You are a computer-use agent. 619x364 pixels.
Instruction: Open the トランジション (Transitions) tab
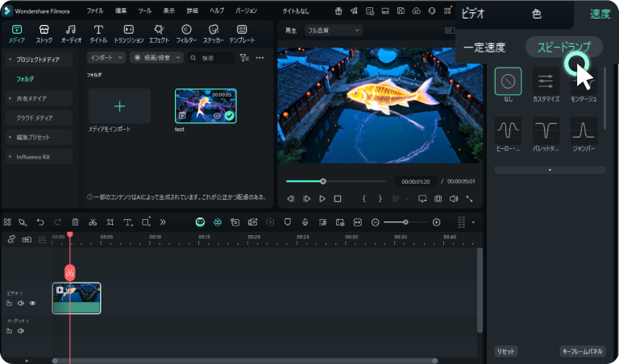coord(129,34)
